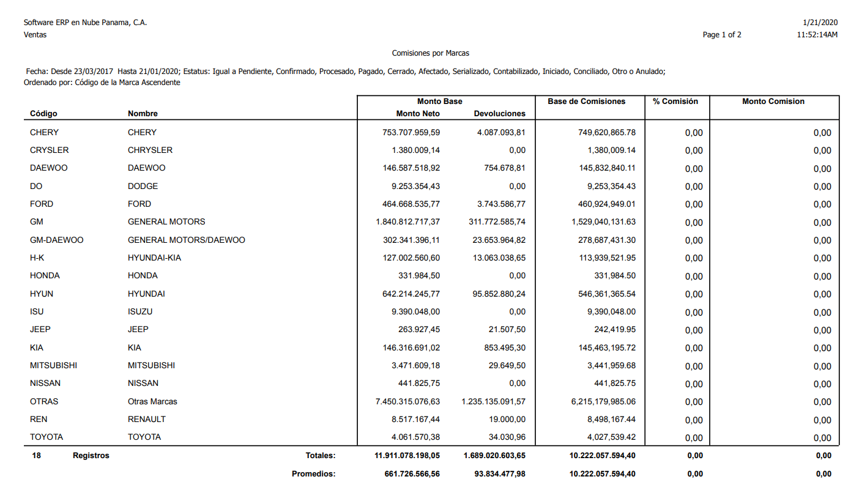The image size is (851, 504).
Task: Click the 'Monto Neto' column header
Action: coord(418,114)
